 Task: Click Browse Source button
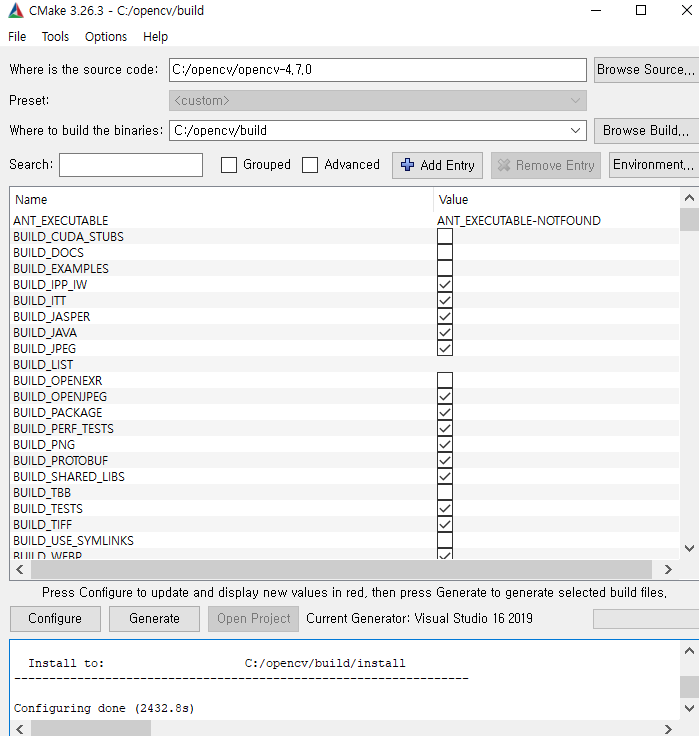pyautogui.click(x=646, y=70)
